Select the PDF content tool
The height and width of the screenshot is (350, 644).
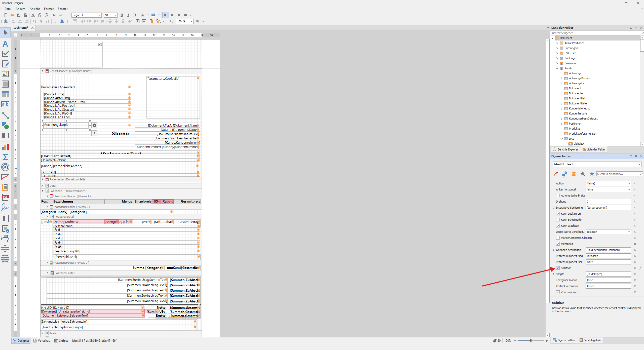pos(5,197)
